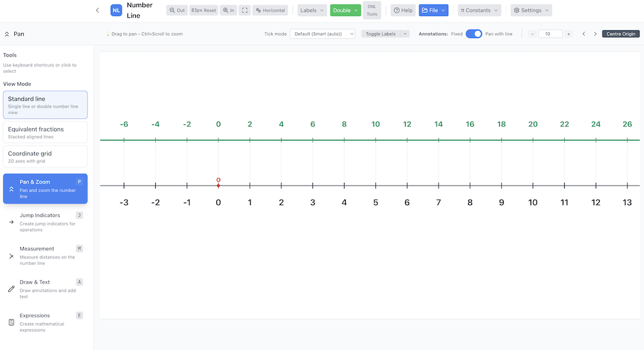Image resolution: width=644 pixels, height=350 pixels.
Task: Click the Zoom Out magnifier button
Action: click(176, 10)
